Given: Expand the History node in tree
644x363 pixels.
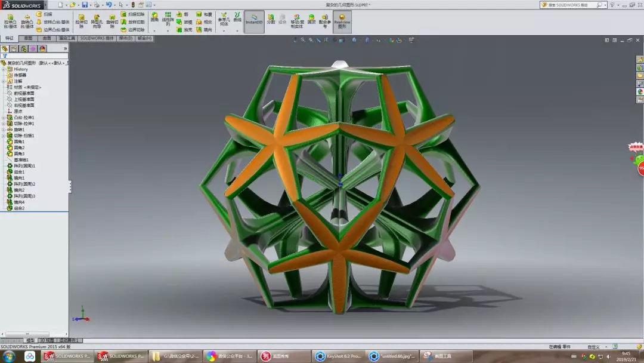Looking at the screenshot, I should click(4, 69).
